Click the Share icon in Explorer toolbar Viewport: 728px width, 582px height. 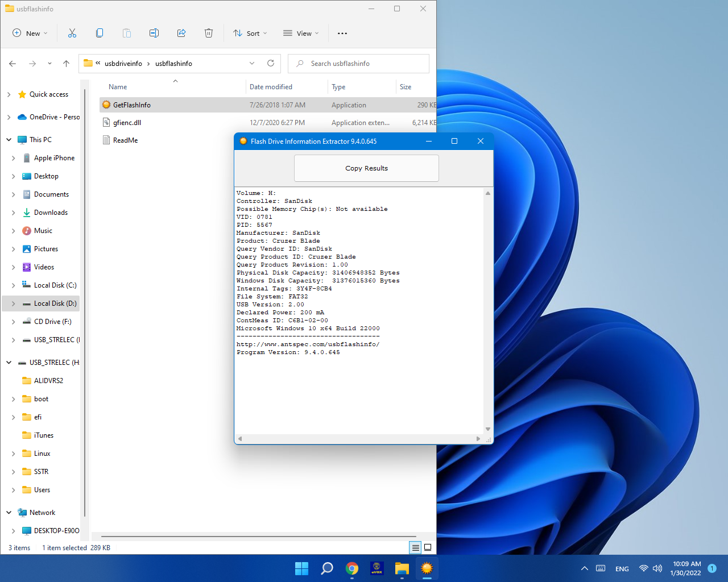tap(181, 33)
